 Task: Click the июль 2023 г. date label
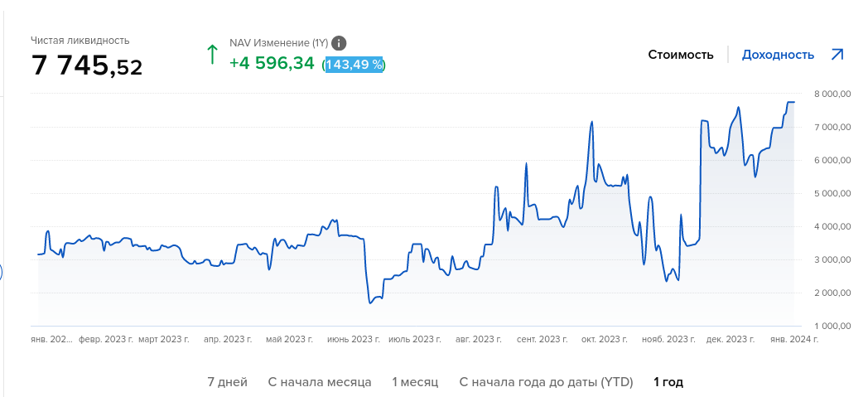tap(415, 339)
